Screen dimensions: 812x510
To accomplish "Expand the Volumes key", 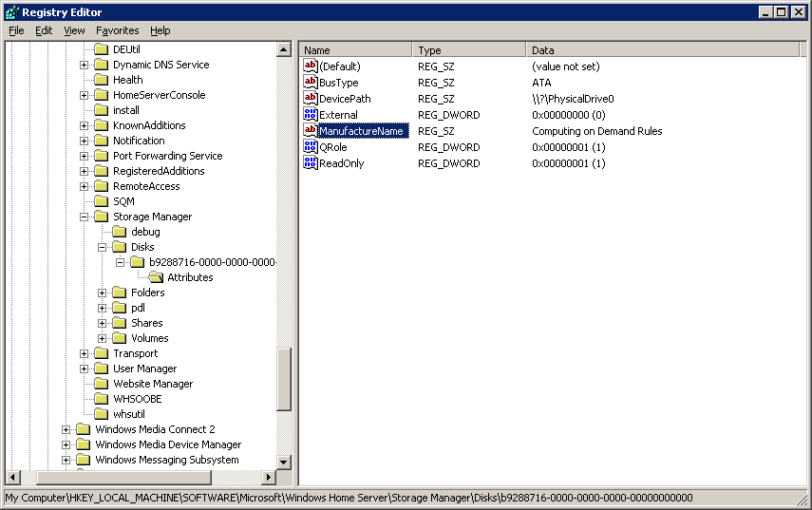I will pyautogui.click(x=102, y=338).
